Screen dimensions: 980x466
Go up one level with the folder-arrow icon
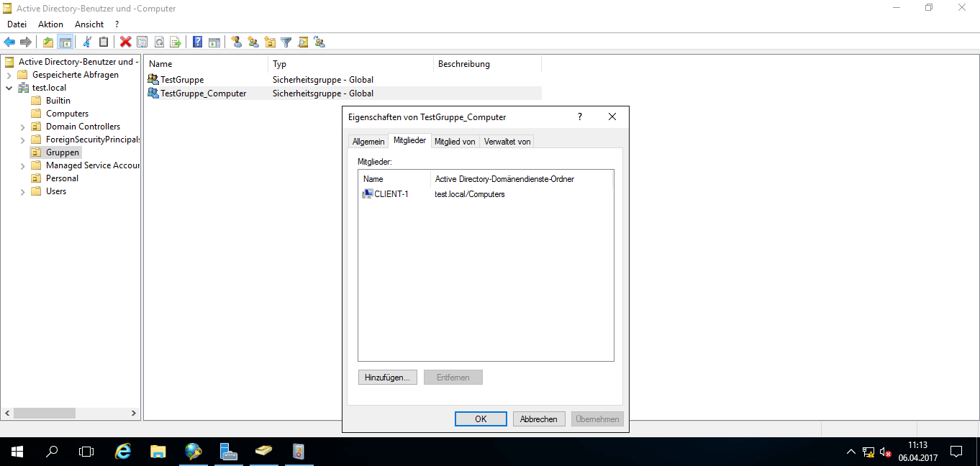pos(48,42)
